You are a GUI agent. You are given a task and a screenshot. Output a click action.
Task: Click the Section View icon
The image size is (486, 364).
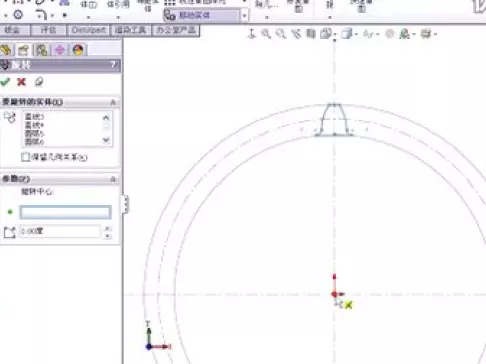[x=311, y=34]
